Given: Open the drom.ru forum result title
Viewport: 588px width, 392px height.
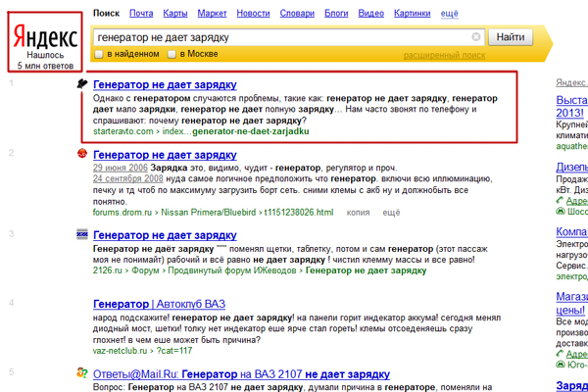Looking at the screenshot, I should tap(165, 155).
